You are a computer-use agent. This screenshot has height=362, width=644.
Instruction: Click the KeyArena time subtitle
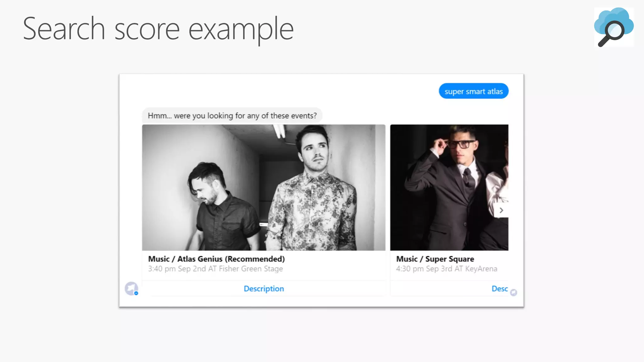pyautogui.click(x=447, y=269)
